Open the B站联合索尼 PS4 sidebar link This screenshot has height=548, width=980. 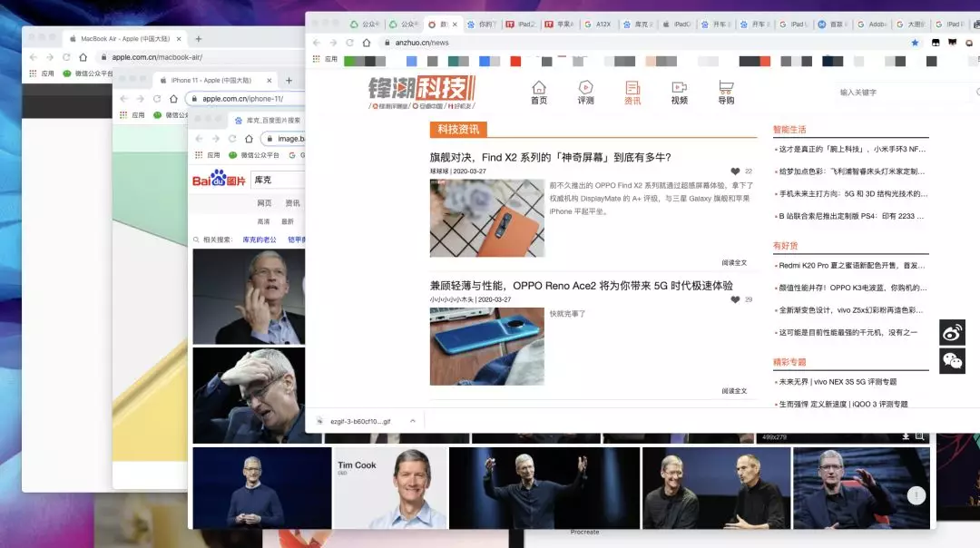850,216
